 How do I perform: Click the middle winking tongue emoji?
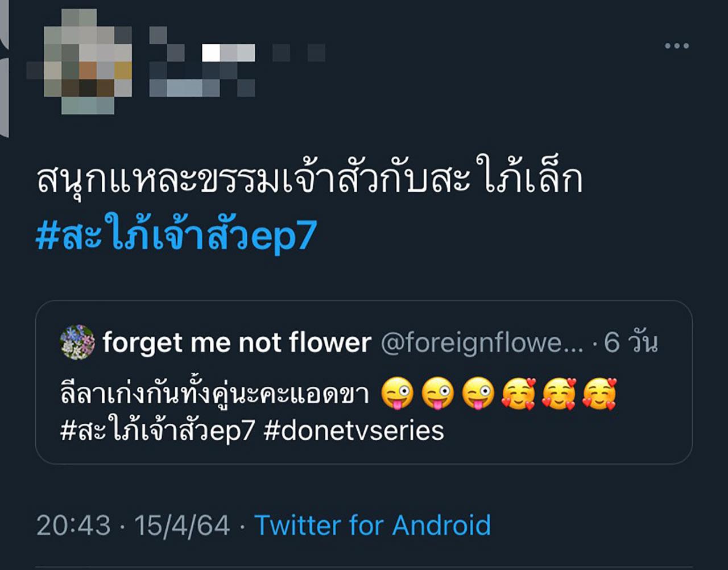[437, 394]
